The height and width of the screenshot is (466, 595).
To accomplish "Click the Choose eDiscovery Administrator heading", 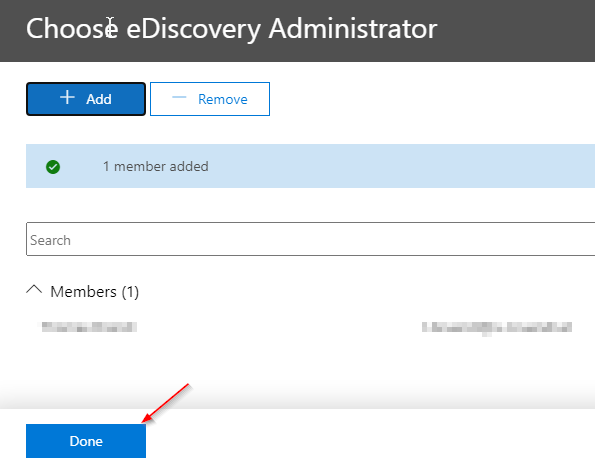I will click(231, 28).
